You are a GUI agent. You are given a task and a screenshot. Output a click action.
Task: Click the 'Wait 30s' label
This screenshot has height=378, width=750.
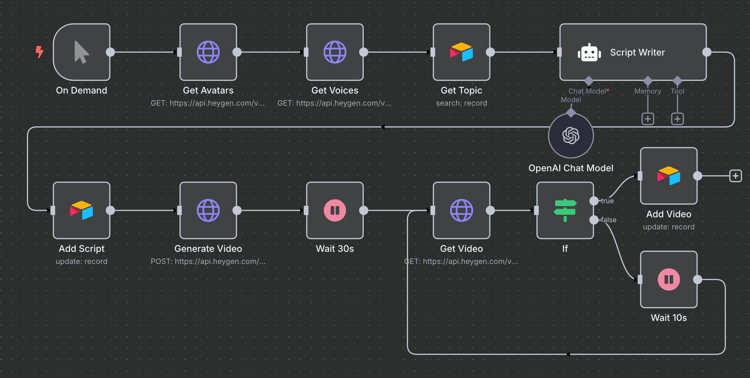pos(335,249)
